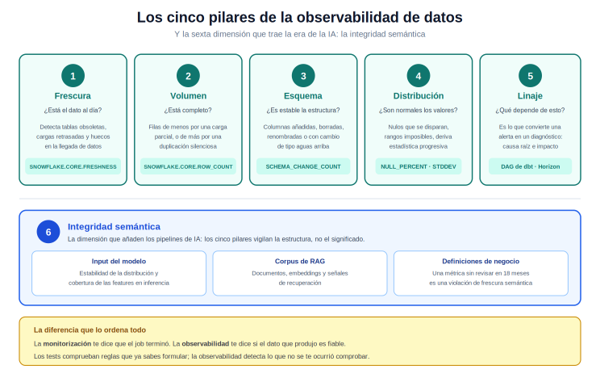Click the Distribución pillar title
The width and height of the screenshot is (600, 378).
[418, 96]
